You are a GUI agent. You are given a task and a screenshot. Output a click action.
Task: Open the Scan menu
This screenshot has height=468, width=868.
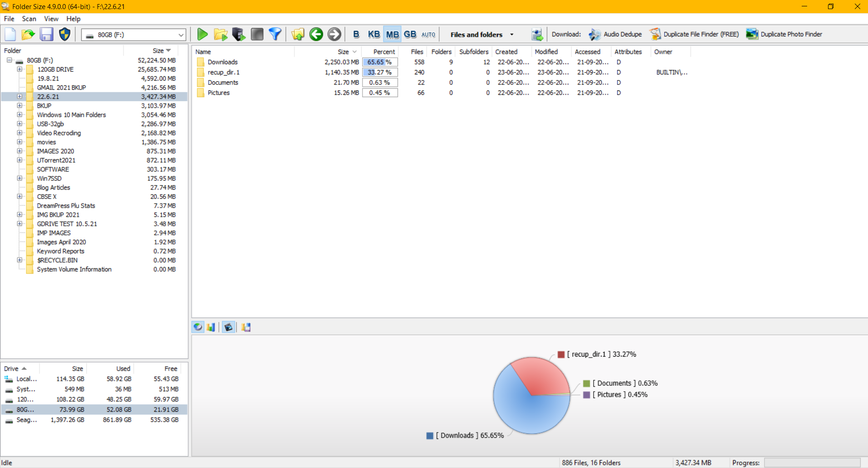(x=29, y=19)
